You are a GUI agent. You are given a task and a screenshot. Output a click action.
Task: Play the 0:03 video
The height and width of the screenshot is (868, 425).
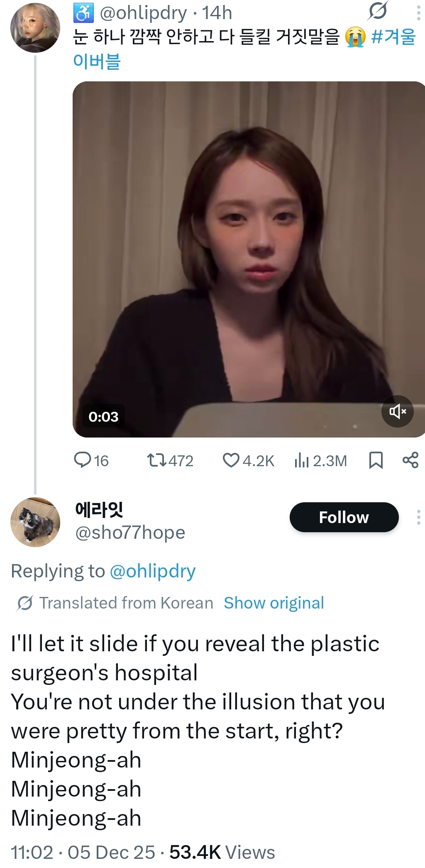click(x=248, y=259)
